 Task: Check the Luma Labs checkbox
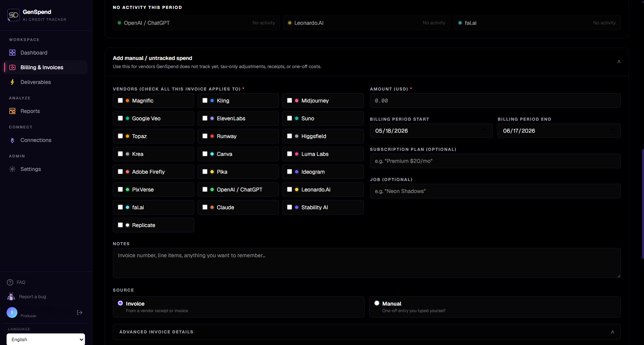pyautogui.click(x=289, y=154)
